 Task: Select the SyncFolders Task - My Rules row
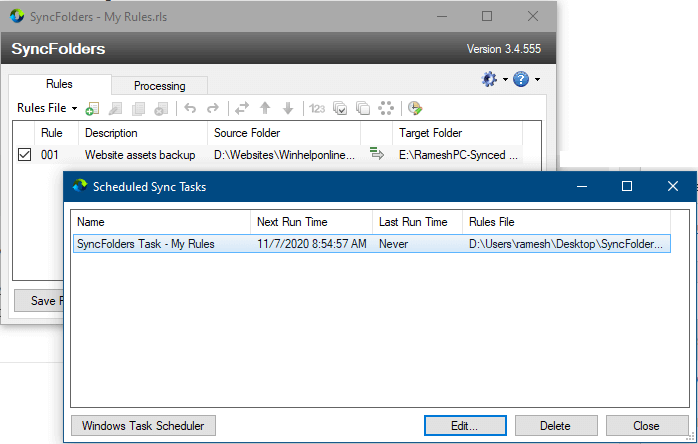(x=372, y=244)
